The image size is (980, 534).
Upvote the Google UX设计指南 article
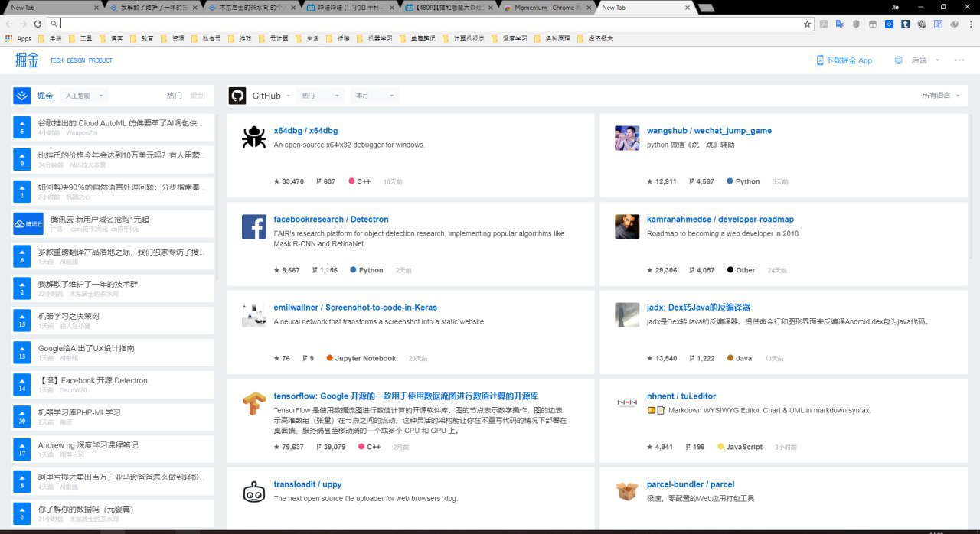tap(22, 353)
